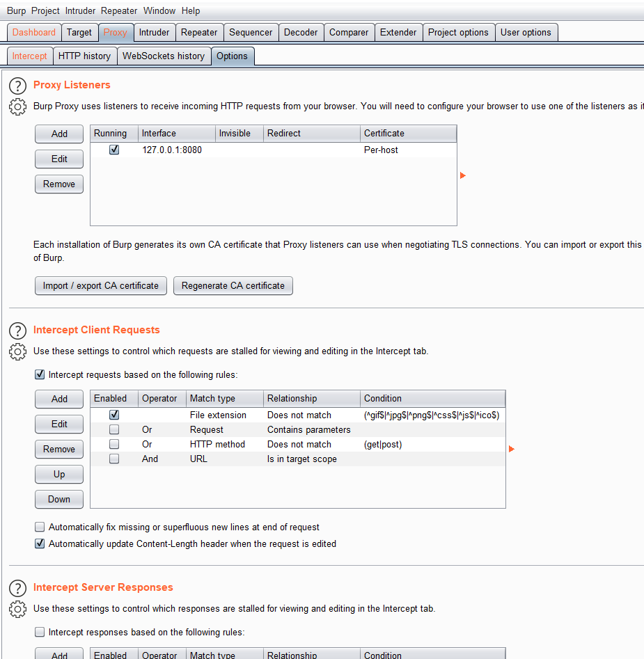
Task: Enable Intercept responses based on following rules
Action: pos(40,632)
